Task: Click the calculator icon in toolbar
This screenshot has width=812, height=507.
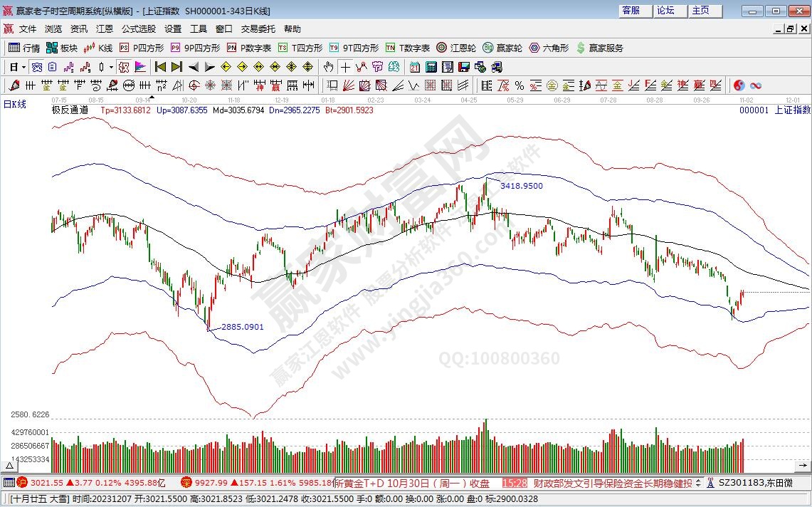Action: tap(431, 67)
